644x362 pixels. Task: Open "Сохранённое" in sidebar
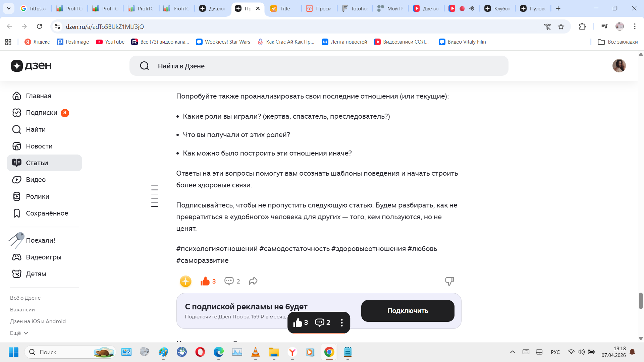coord(47,213)
